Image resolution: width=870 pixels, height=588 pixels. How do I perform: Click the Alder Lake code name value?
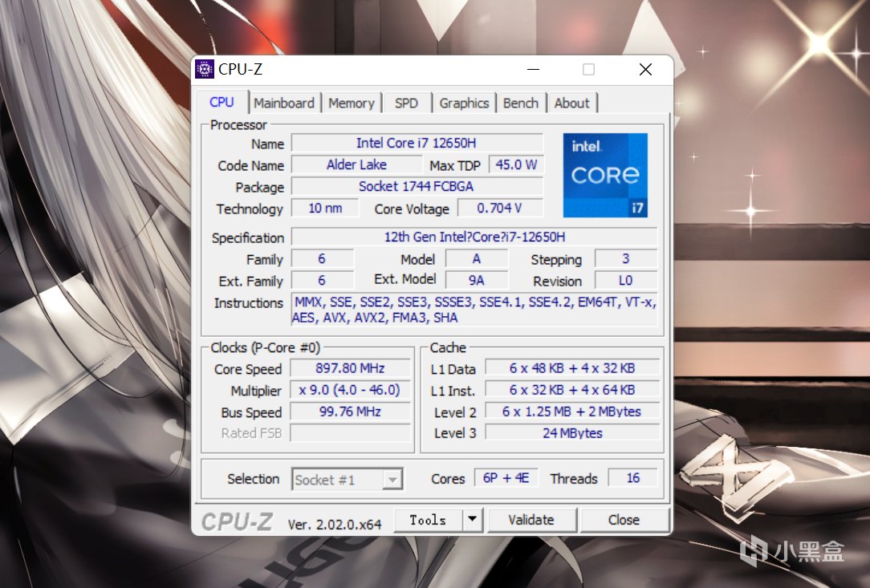(x=357, y=164)
